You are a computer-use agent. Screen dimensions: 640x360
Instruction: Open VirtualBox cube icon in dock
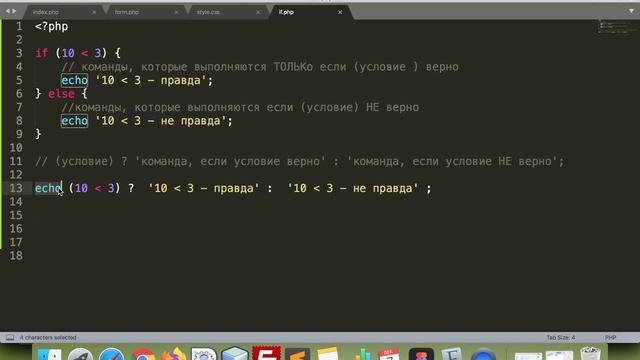pyautogui.click(x=235, y=353)
